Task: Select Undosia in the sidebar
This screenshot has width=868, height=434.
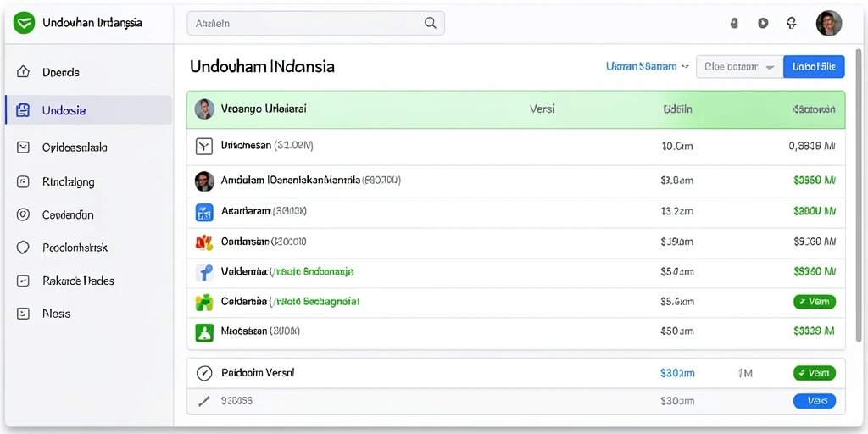Action: click(88, 110)
